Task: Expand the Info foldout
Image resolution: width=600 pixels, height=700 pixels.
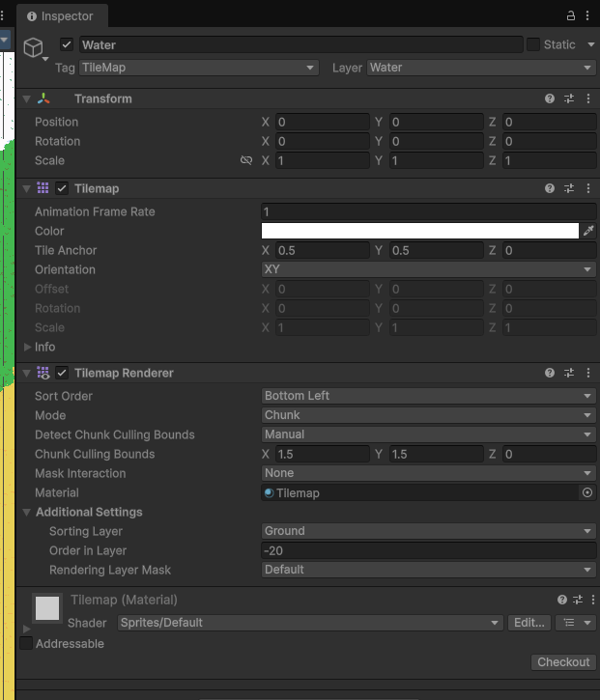Action: click(x=28, y=347)
